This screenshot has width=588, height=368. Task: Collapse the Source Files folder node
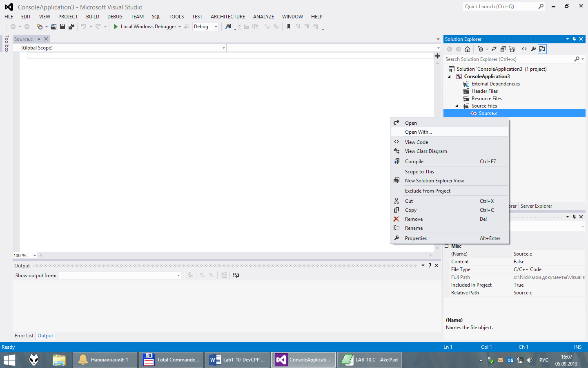457,106
